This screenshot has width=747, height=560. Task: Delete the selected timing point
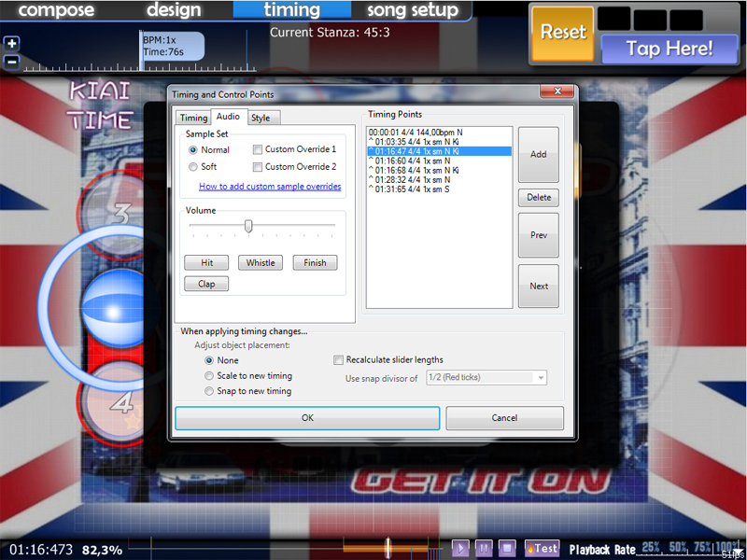[539, 197]
